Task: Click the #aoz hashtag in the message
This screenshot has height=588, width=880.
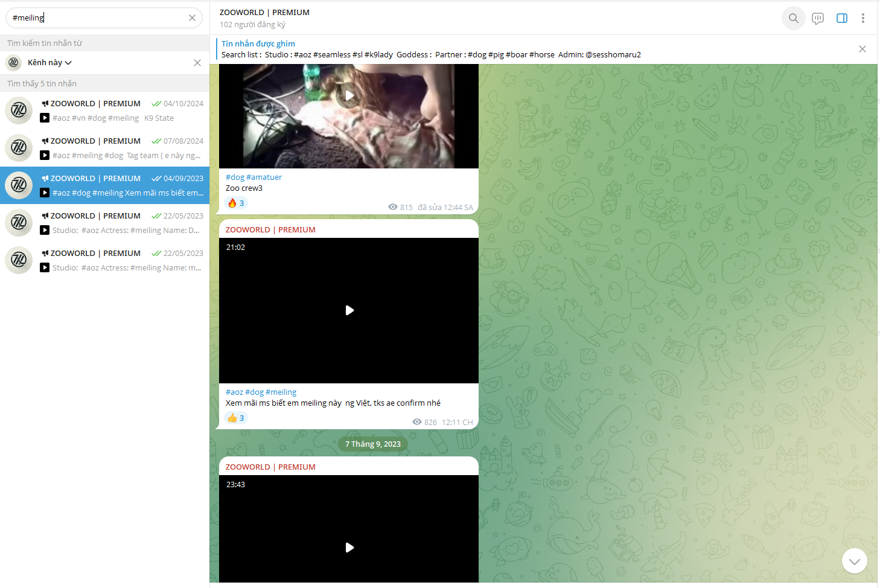Action: coord(234,392)
